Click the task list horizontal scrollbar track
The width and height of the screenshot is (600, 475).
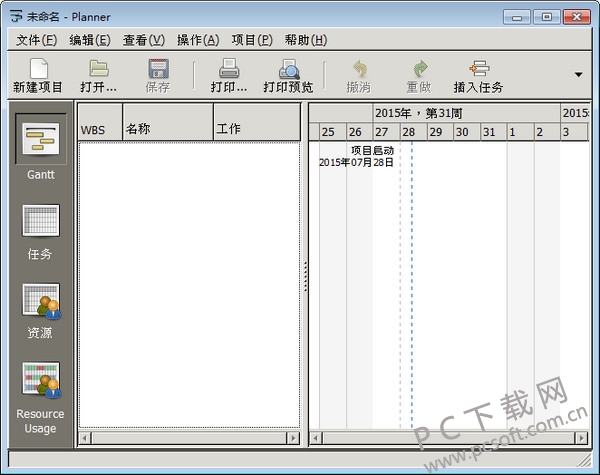click(189, 438)
